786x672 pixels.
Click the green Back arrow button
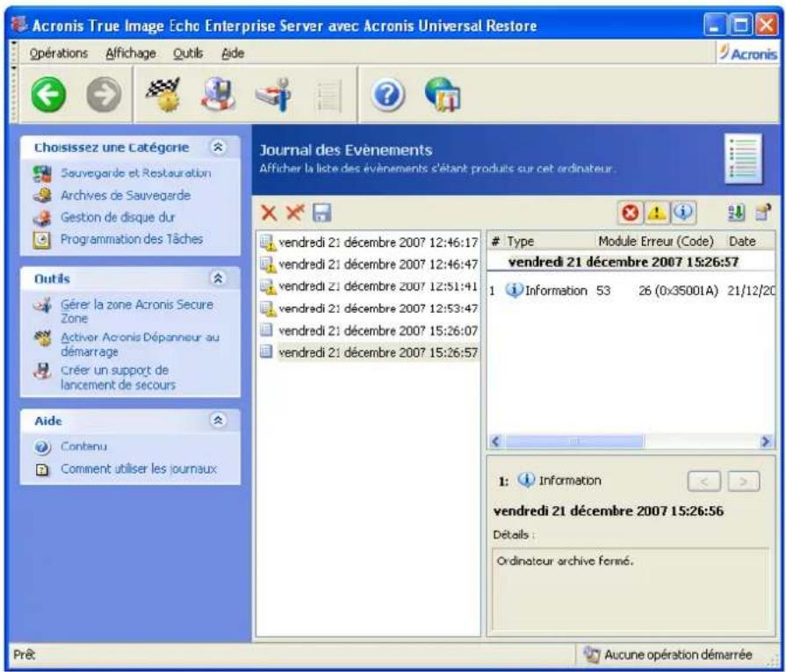click(x=48, y=94)
